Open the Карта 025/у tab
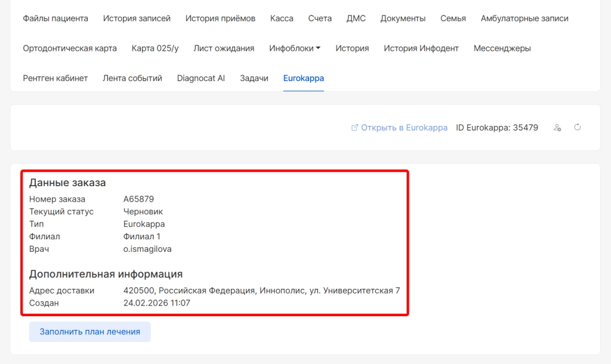 (x=155, y=48)
